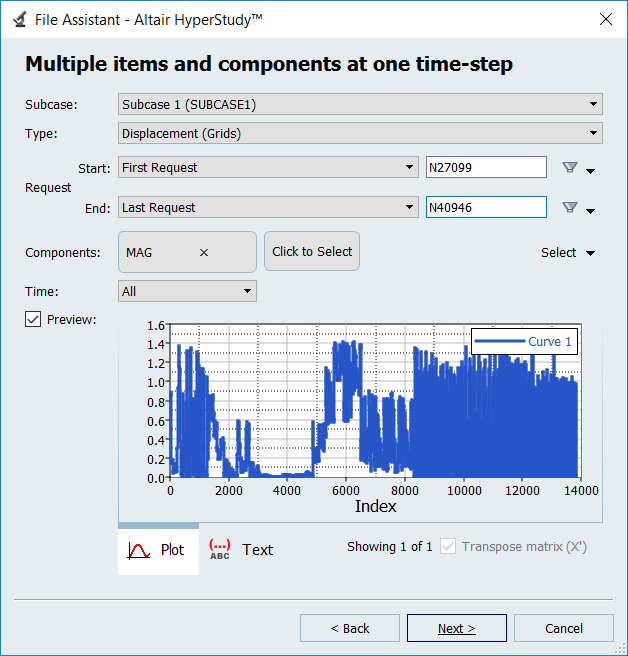
Task: Click the Curve 1 legend line swatch
Action: tap(500, 342)
